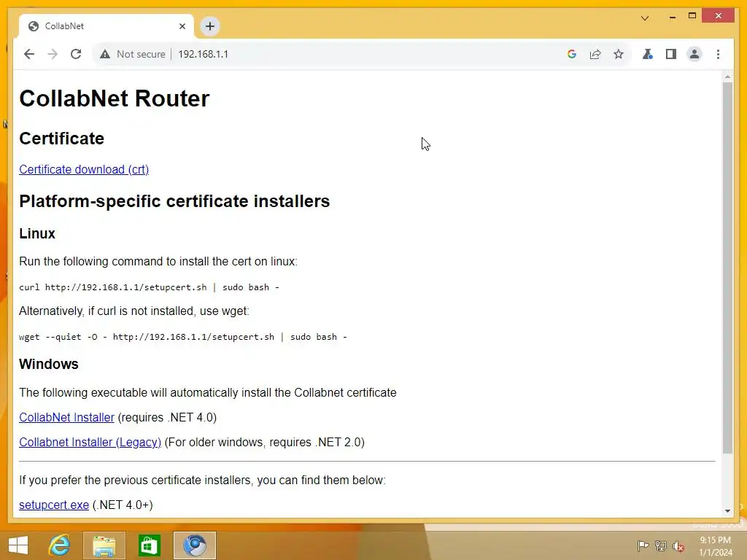Open the profile avatar menu

694,54
